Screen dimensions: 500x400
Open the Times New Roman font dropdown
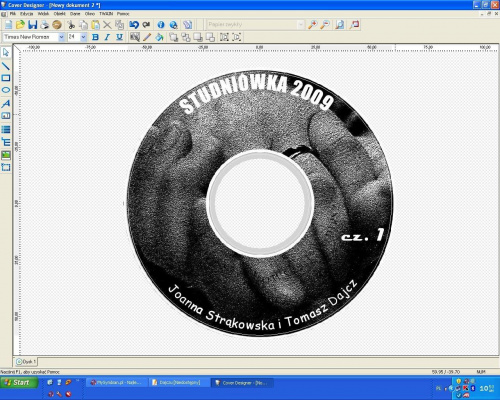(62, 37)
